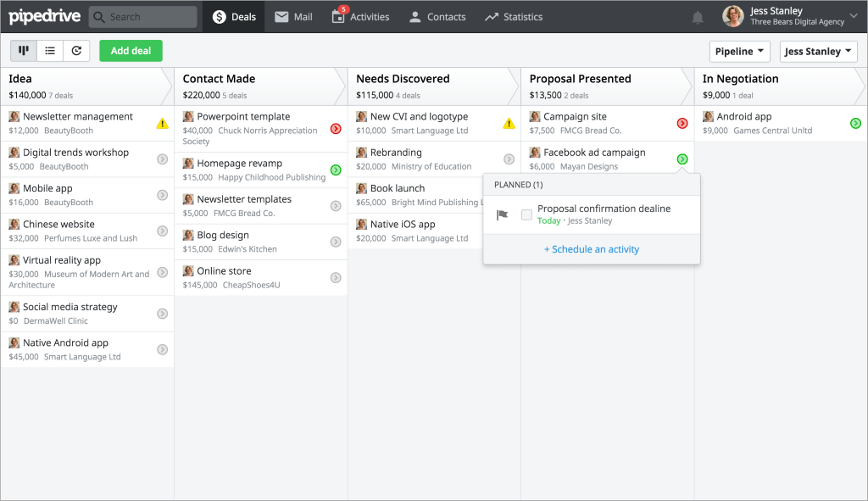This screenshot has height=501, width=868.
Task: Check the Proposal confirmation deadline checkbox
Action: (x=526, y=214)
